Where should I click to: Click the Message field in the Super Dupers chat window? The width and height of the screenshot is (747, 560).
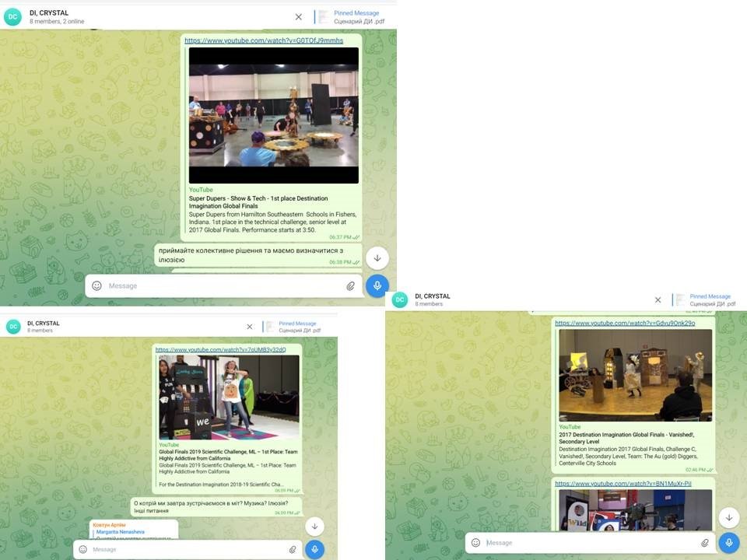[224, 285]
